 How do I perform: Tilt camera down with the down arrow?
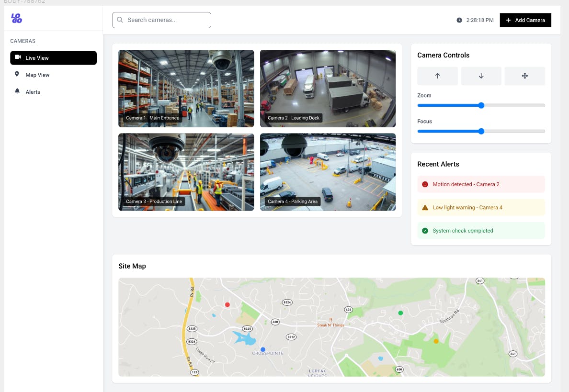tap(481, 76)
